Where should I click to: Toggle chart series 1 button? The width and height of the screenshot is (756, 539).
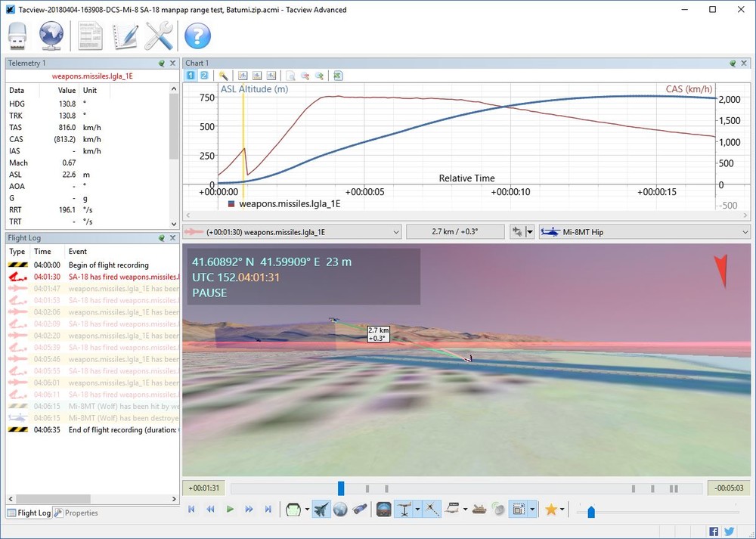(x=191, y=76)
